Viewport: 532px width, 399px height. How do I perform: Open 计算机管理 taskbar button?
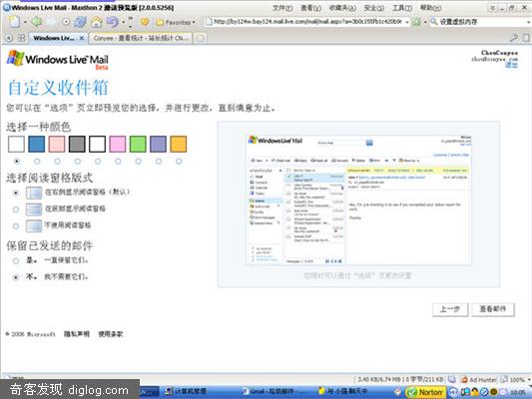click(x=186, y=392)
